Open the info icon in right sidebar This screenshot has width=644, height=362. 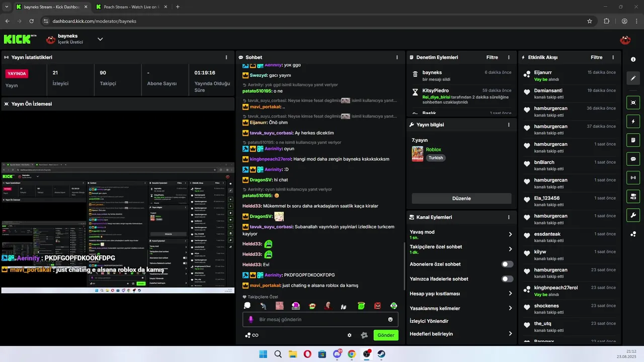coord(633,59)
